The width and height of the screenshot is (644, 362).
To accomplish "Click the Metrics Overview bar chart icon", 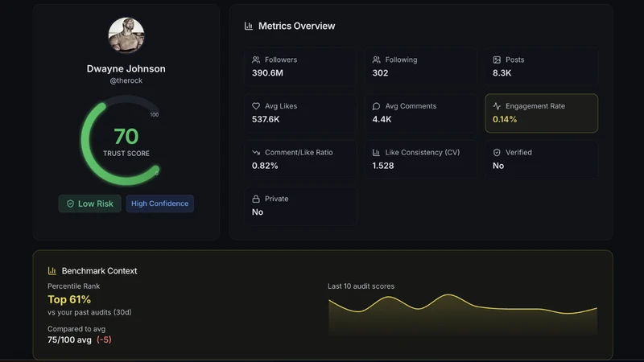I will click(x=249, y=26).
